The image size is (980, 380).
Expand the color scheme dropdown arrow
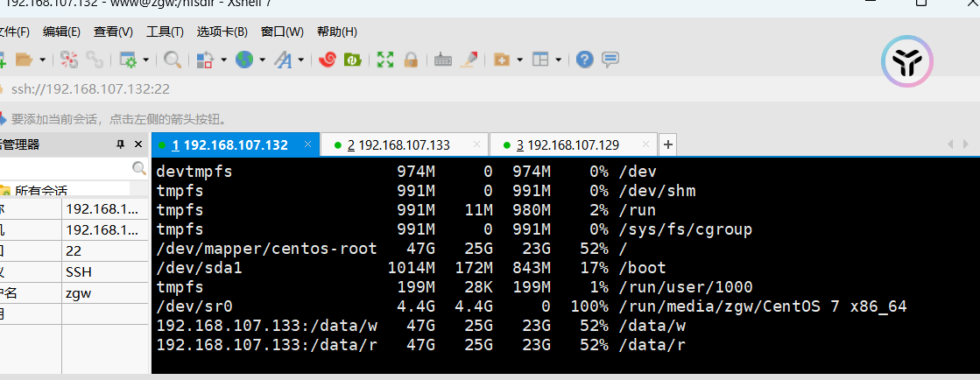coord(223,60)
